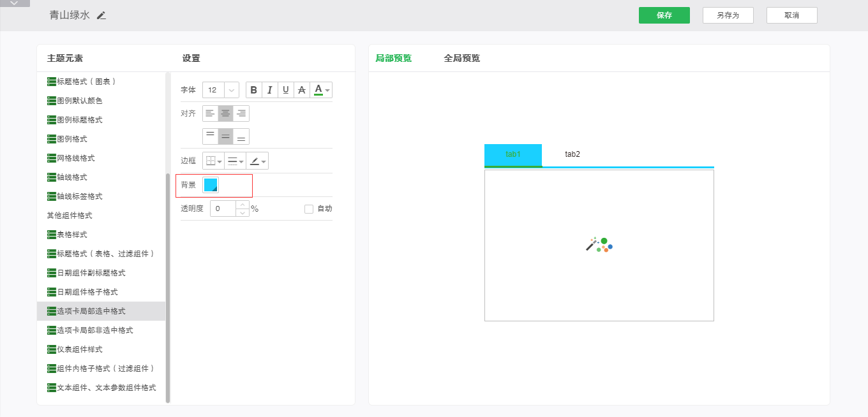
Task: Open the blue 背景 color swatch
Action: [211, 185]
